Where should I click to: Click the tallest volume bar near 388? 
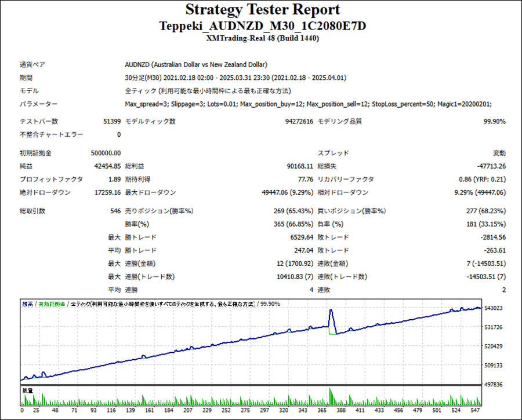330,396
